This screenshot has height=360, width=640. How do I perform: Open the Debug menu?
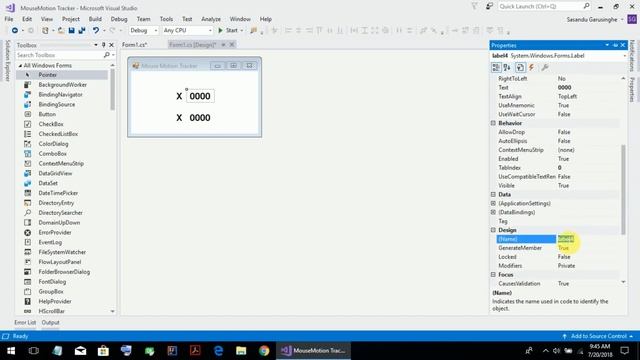point(119,19)
